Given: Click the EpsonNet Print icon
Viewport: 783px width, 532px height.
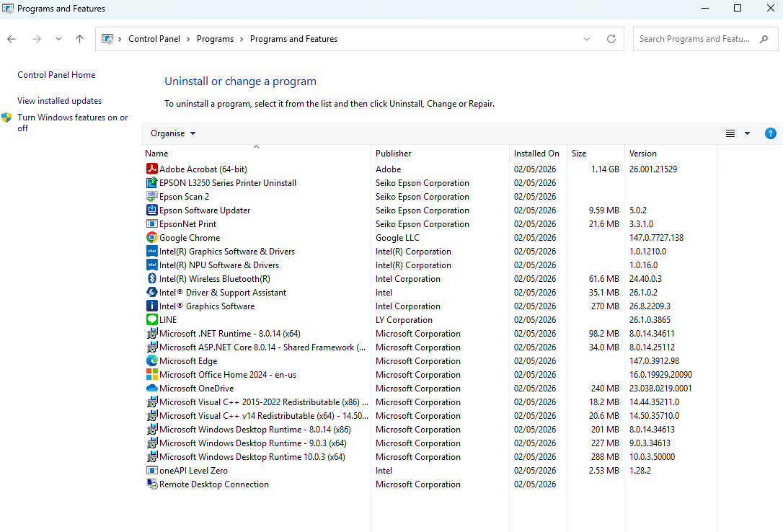Looking at the screenshot, I should pos(152,224).
